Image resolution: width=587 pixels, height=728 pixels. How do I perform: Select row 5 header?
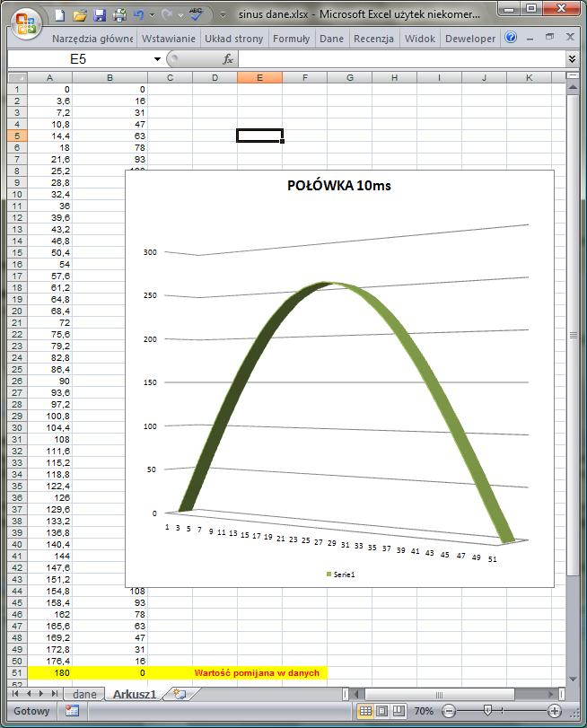[17, 136]
